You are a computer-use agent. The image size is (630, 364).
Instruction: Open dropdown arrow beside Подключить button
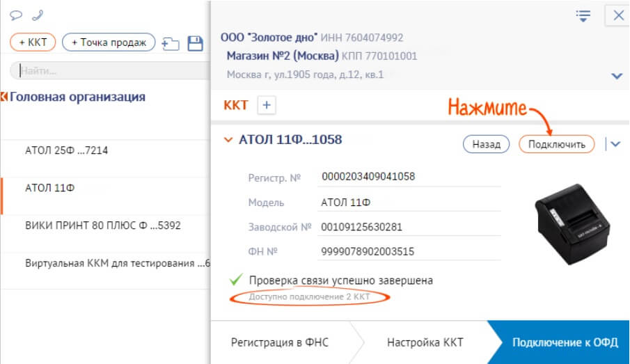point(614,144)
